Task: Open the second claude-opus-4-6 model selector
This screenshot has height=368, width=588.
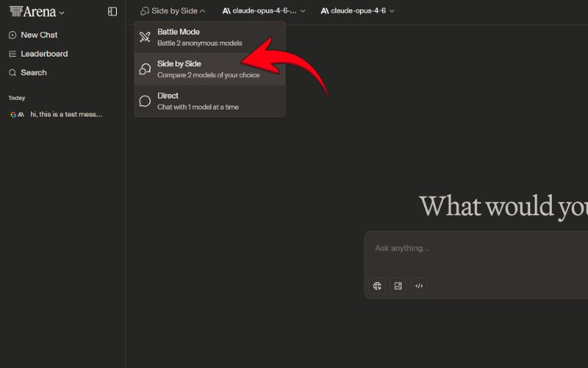Action: (357, 11)
